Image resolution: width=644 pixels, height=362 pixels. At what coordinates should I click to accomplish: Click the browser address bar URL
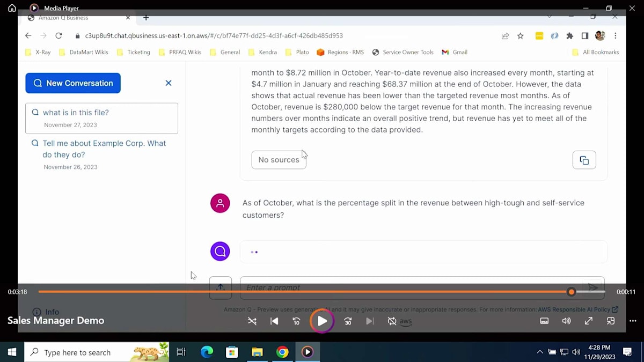coord(214,36)
